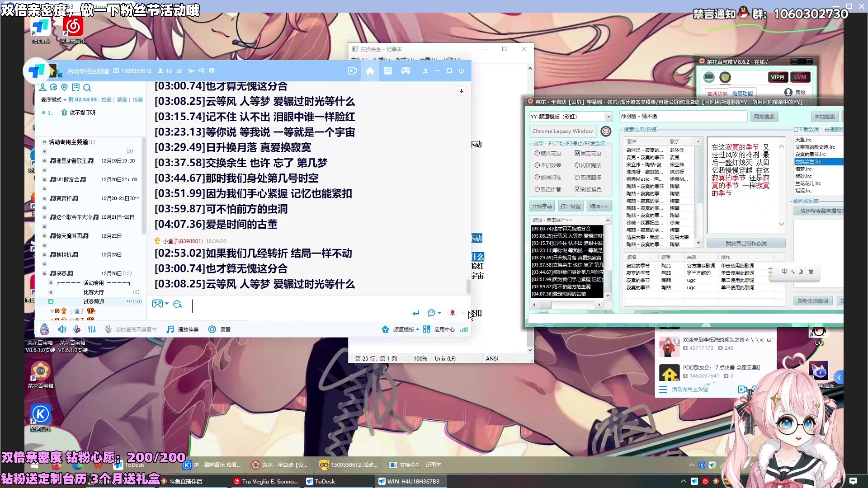Open the ToDesk desktop shortcut
The image size is (868, 488).
click(40, 30)
